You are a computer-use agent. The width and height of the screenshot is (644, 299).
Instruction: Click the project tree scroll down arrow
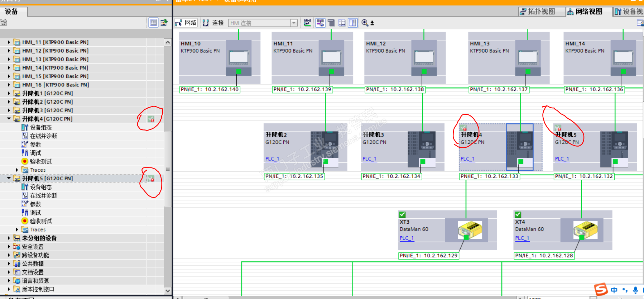(x=168, y=290)
